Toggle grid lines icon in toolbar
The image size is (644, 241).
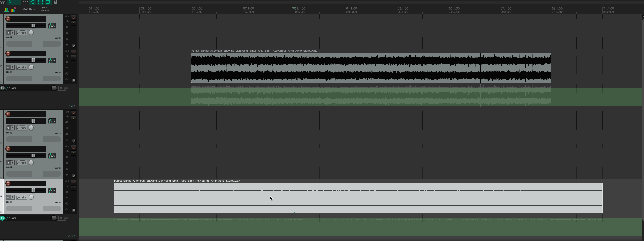coord(40,2)
